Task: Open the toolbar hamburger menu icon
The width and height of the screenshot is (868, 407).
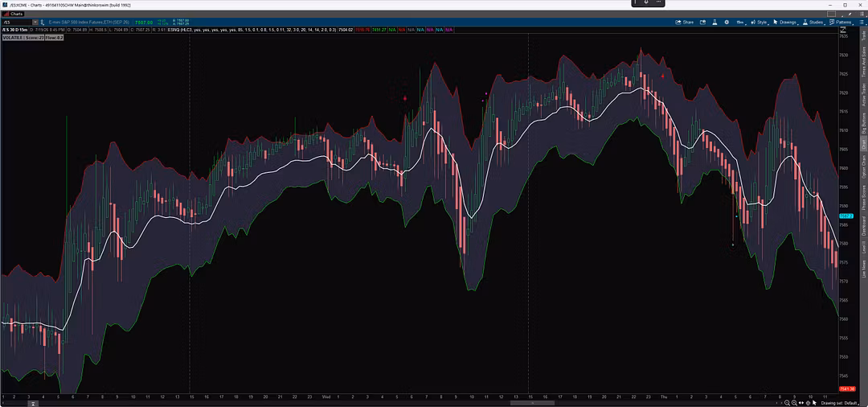Action: (862, 23)
